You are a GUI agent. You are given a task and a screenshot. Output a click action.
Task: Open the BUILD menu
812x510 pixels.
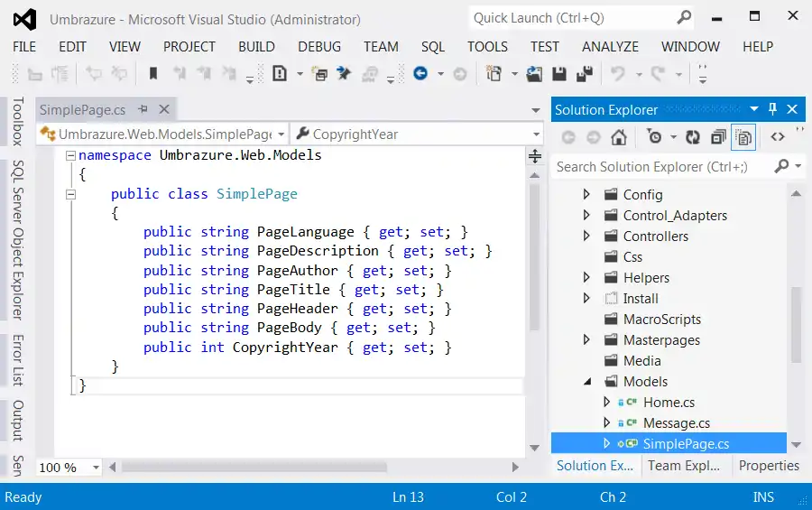[x=256, y=47]
